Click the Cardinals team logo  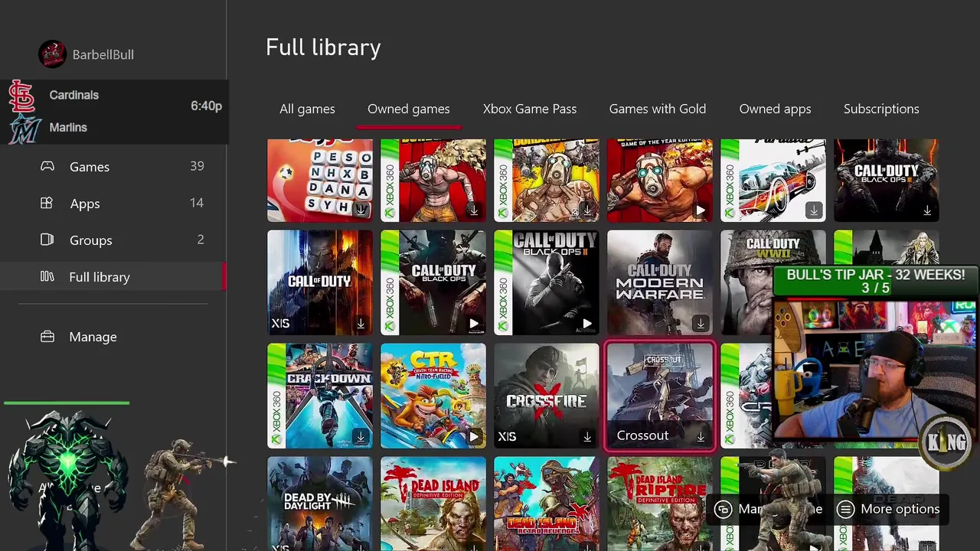coord(22,96)
